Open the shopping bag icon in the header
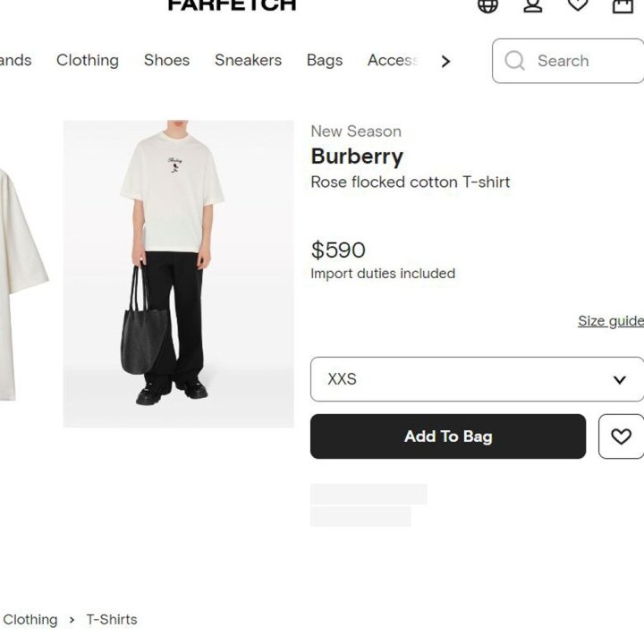This screenshot has width=644, height=644. (623, 5)
